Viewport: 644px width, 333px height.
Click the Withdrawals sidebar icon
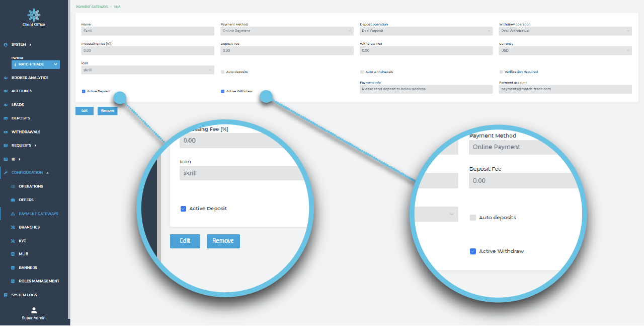[x=6, y=132]
